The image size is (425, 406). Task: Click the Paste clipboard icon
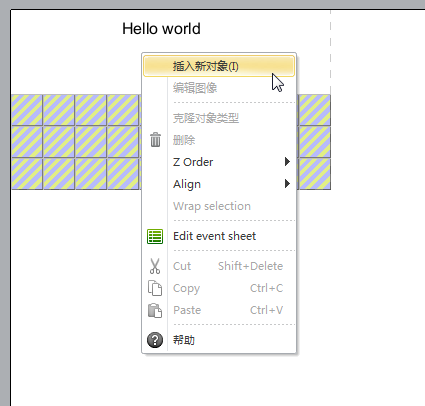pyautogui.click(x=155, y=310)
